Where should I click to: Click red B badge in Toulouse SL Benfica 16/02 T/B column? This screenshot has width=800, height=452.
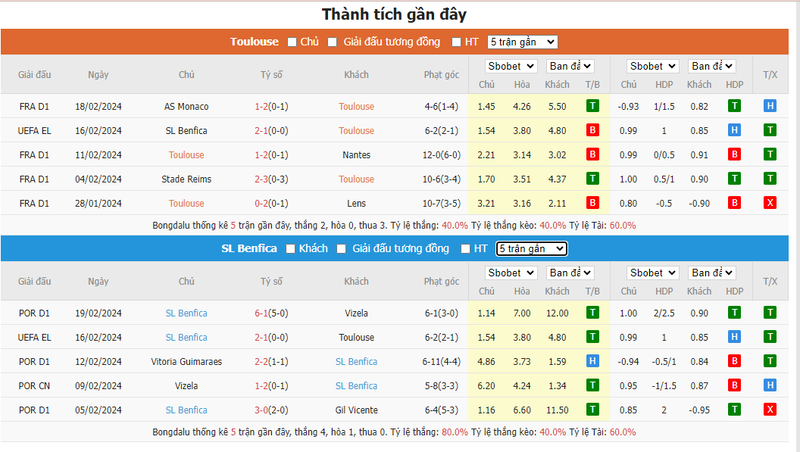[x=592, y=130]
